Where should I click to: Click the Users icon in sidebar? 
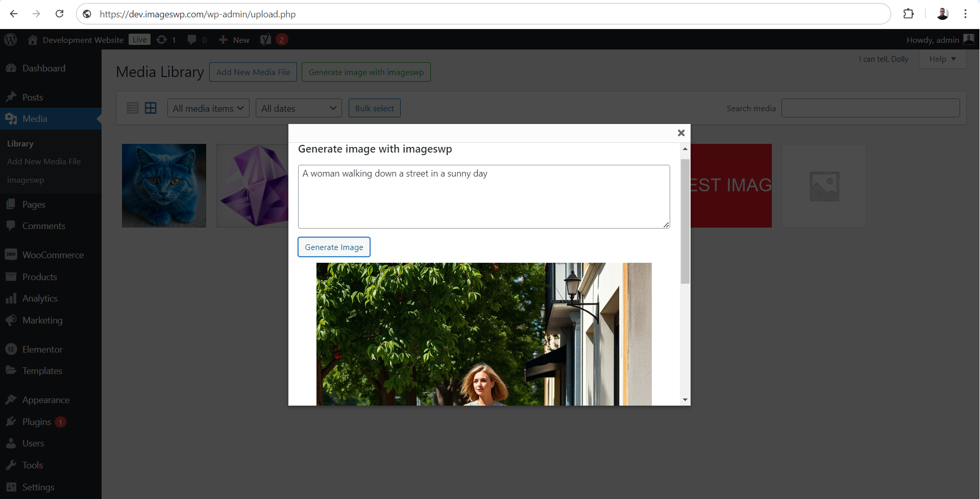pos(11,443)
